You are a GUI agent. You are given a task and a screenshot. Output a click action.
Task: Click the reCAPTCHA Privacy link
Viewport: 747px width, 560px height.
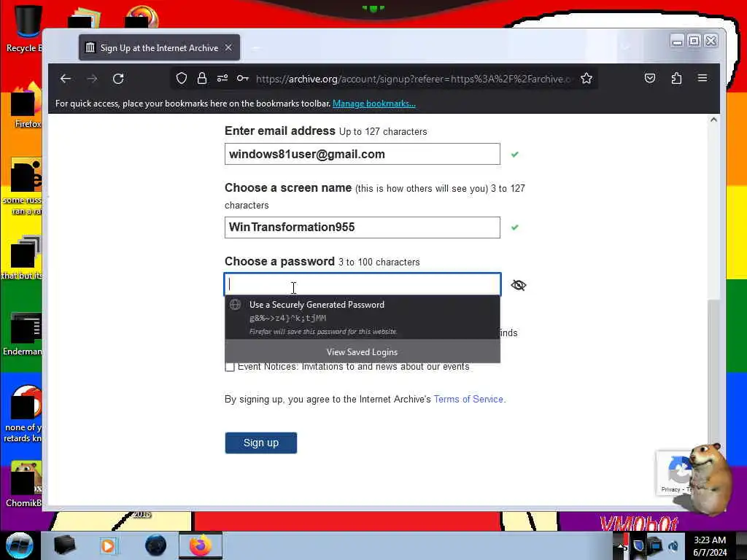[670, 489]
